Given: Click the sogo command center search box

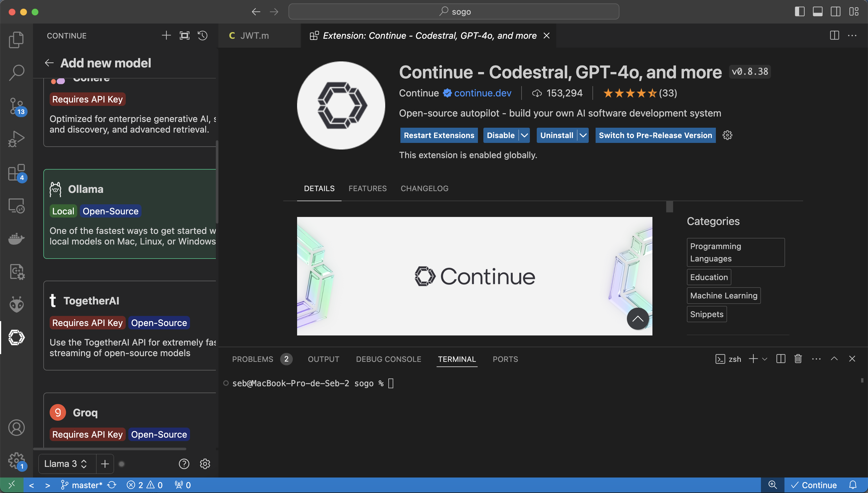Looking at the screenshot, I should pos(454,12).
